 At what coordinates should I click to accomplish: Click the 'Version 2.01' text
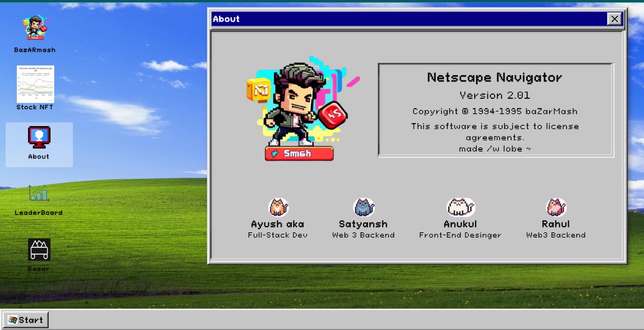click(495, 95)
